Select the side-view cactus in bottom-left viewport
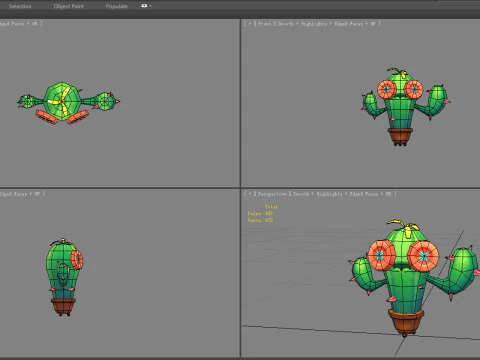Screen dimensions: 480x360 64,277
